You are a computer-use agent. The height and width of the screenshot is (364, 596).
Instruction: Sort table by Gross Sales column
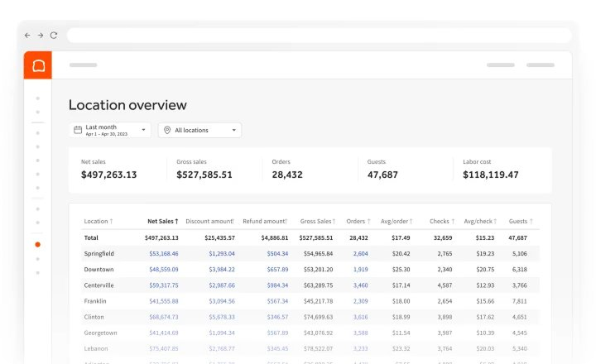pos(318,221)
